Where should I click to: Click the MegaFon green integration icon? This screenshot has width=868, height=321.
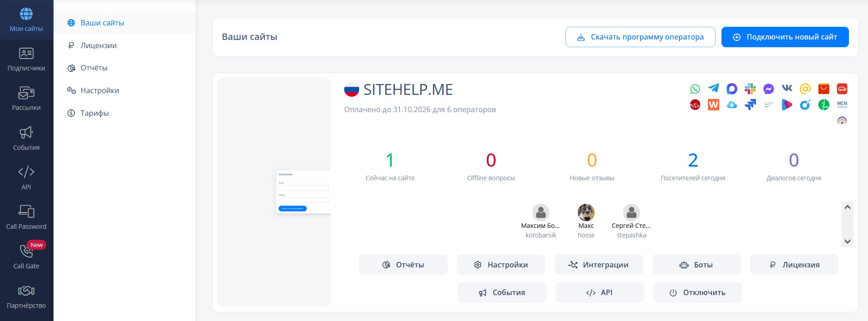click(824, 105)
